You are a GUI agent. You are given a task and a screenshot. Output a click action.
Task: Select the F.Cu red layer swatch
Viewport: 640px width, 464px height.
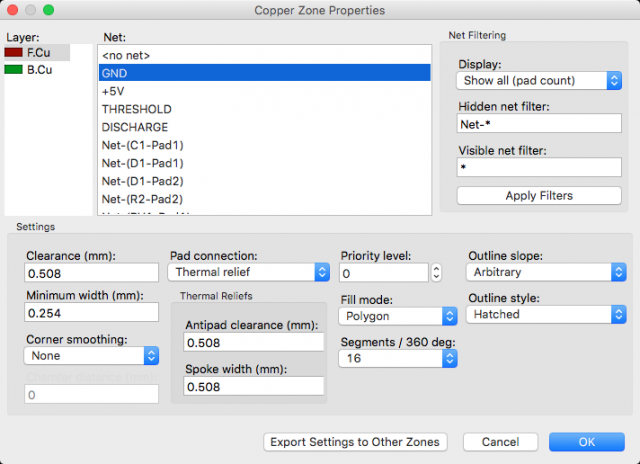(x=13, y=52)
